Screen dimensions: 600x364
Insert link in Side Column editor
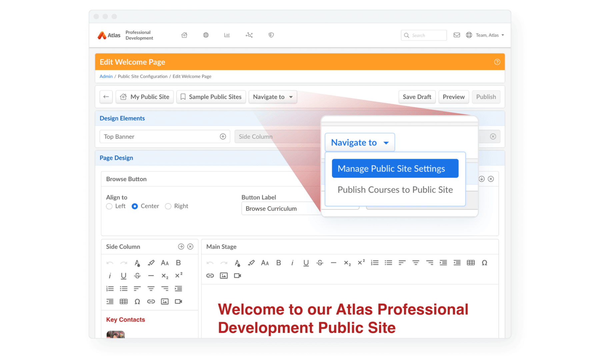pos(151,301)
